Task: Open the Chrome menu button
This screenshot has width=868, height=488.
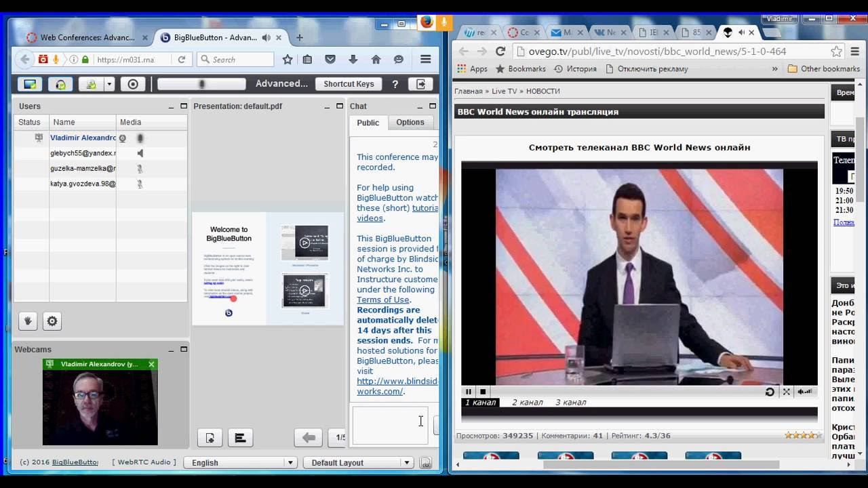Action: (x=856, y=52)
